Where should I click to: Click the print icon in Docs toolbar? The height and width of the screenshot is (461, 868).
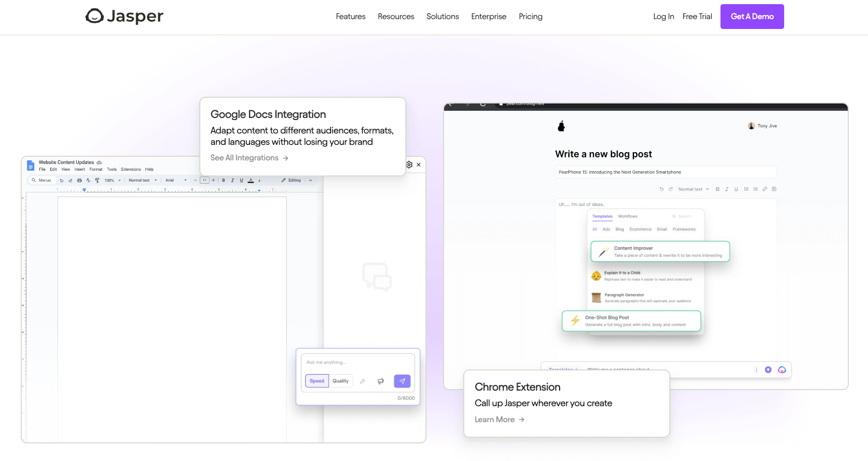coord(79,181)
